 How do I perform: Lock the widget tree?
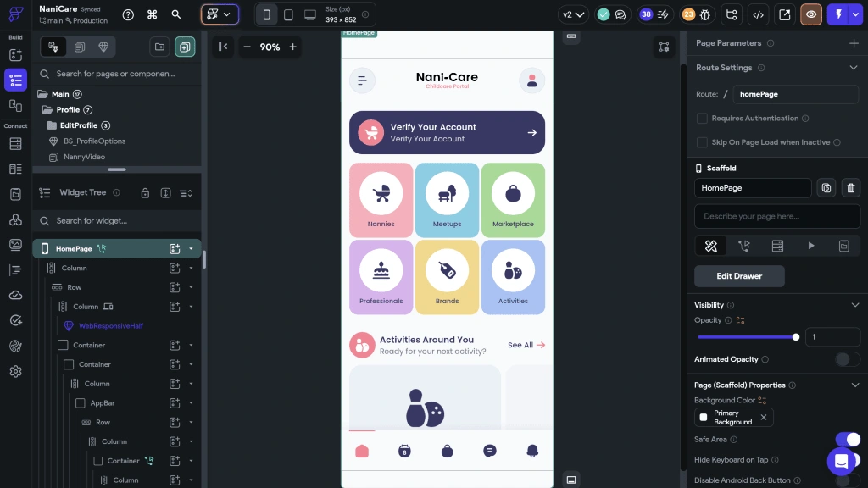point(145,193)
